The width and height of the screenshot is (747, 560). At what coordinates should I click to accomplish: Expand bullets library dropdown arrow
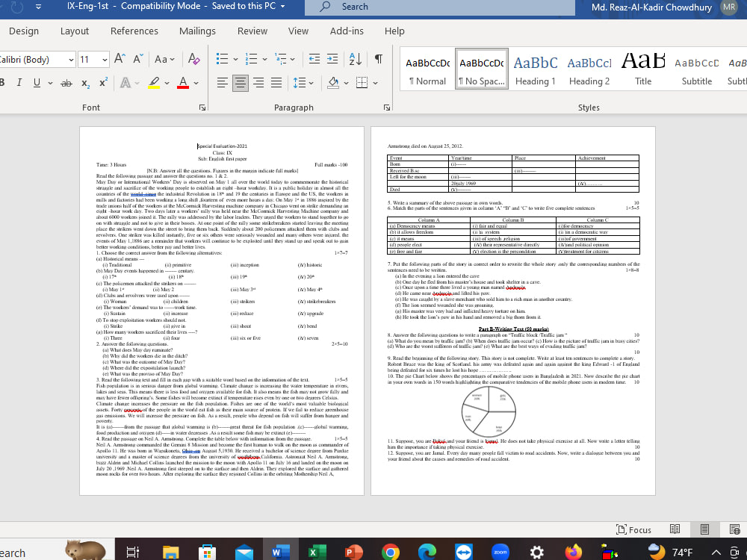[235, 60]
